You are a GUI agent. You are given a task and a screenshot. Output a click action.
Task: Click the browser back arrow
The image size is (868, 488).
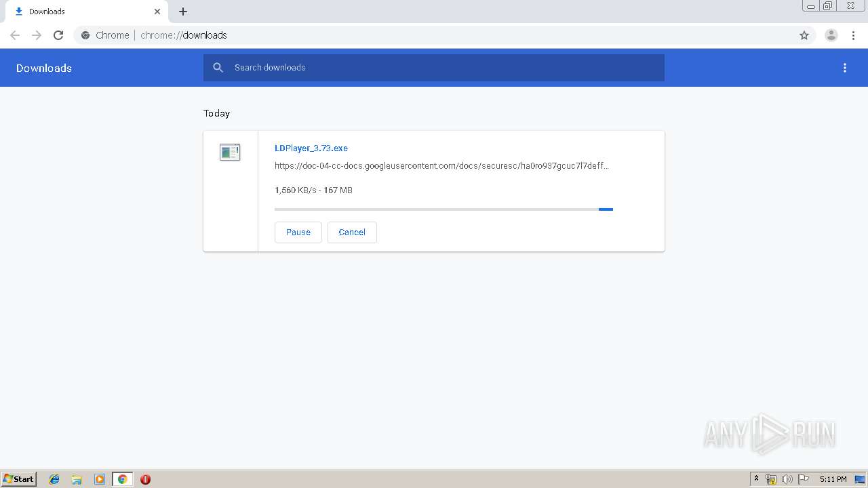(x=15, y=35)
